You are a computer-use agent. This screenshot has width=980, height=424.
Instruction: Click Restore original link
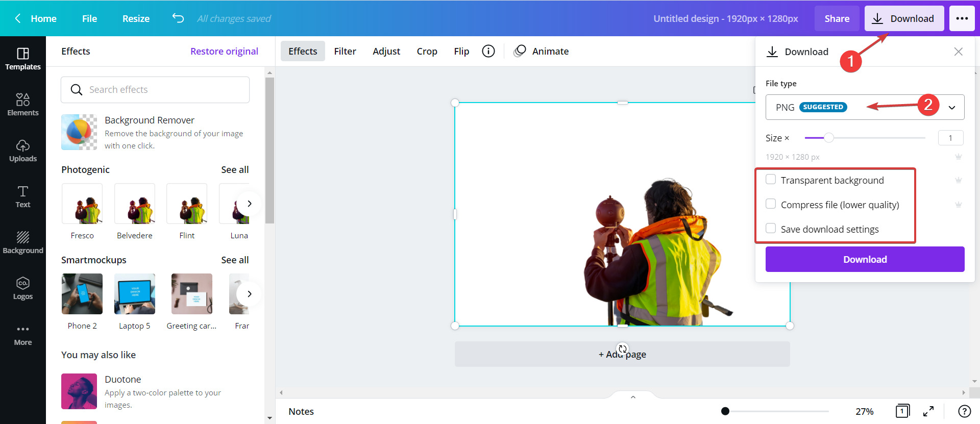point(224,51)
